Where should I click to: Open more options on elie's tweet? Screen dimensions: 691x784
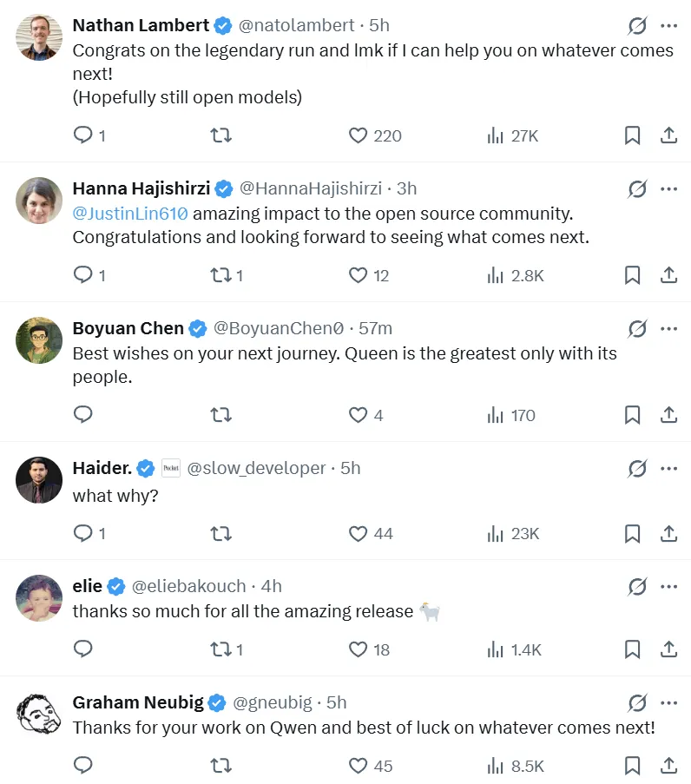pos(668,587)
